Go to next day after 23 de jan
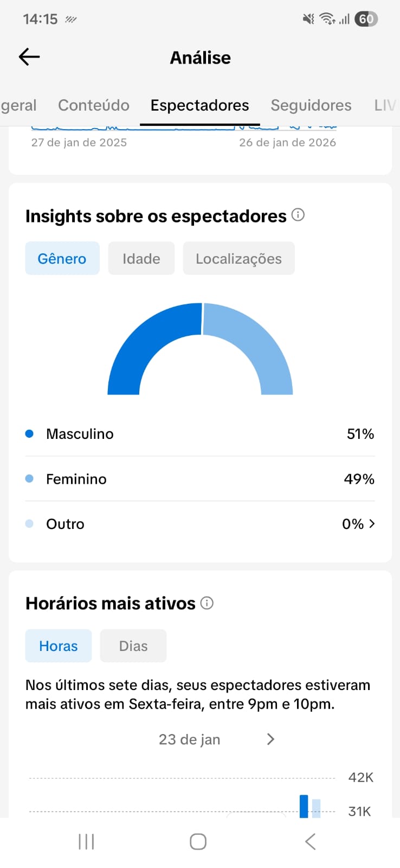 tap(271, 739)
